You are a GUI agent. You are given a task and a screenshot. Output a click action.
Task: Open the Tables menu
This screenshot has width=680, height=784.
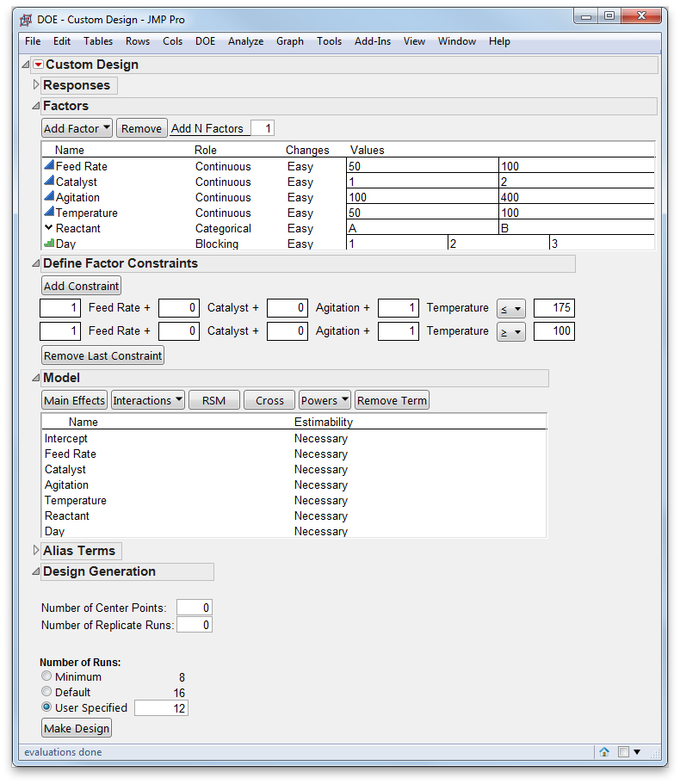point(98,41)
